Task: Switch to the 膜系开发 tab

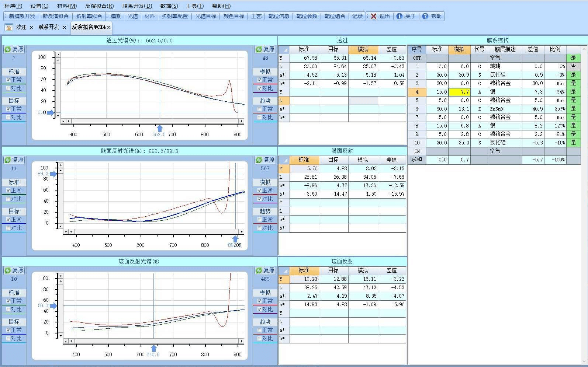Action: pyautogui.click(x=49, y=27)
